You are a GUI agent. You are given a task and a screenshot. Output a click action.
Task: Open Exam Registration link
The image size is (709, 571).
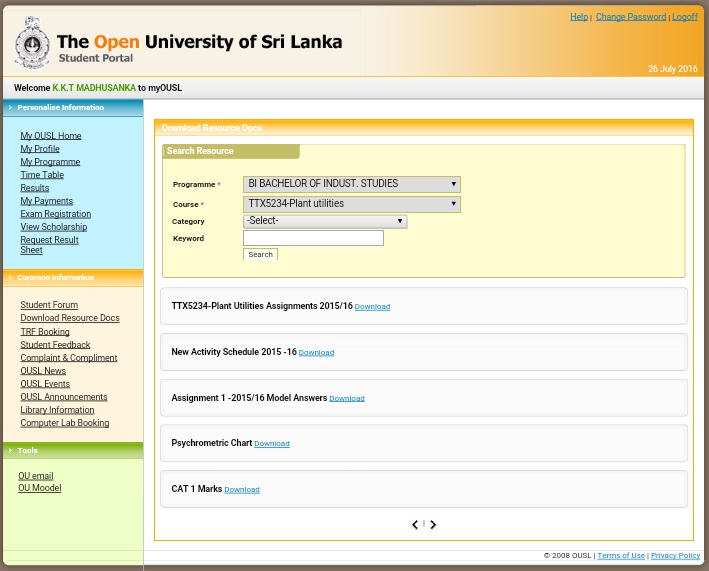(x=56, y=214)
